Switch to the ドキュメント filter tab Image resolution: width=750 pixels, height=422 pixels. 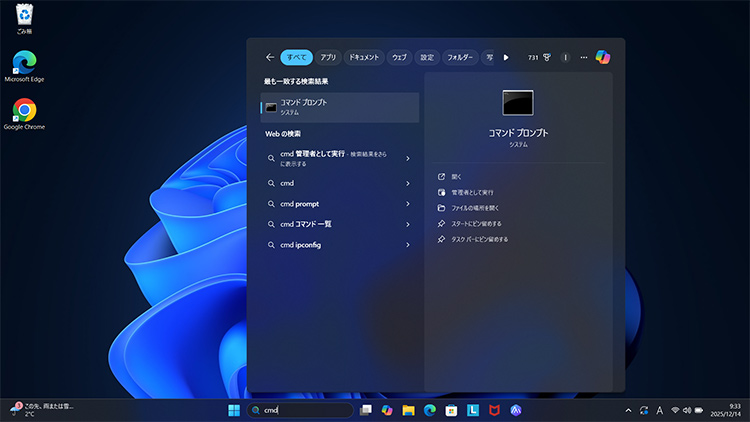point(364,57)
